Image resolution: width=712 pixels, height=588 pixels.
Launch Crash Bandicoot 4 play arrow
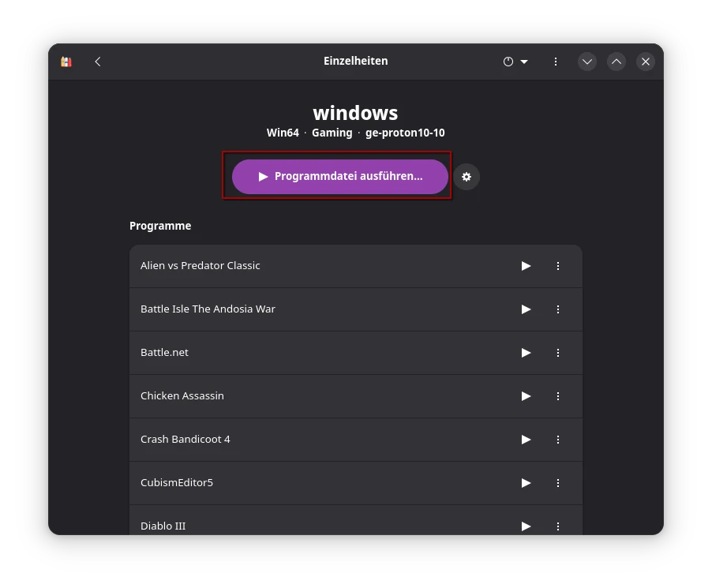pos(526,440)
